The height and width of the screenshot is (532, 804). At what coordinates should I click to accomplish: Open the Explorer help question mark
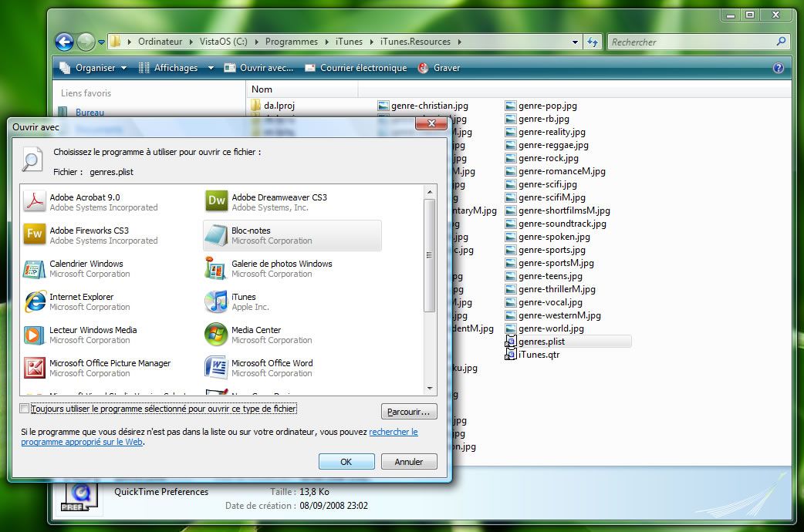point(778,68)
